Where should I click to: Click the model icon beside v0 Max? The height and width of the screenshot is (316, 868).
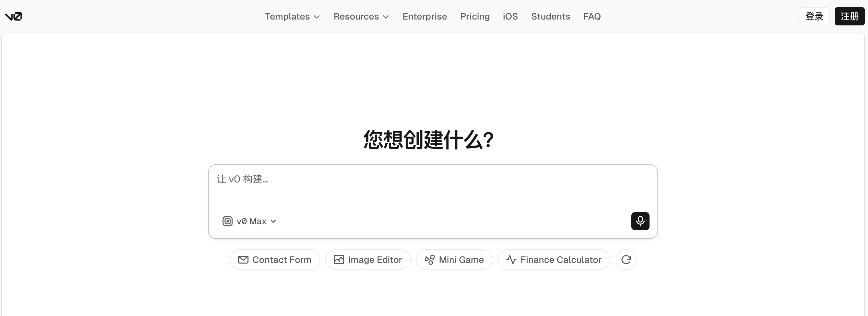(228, 221)
